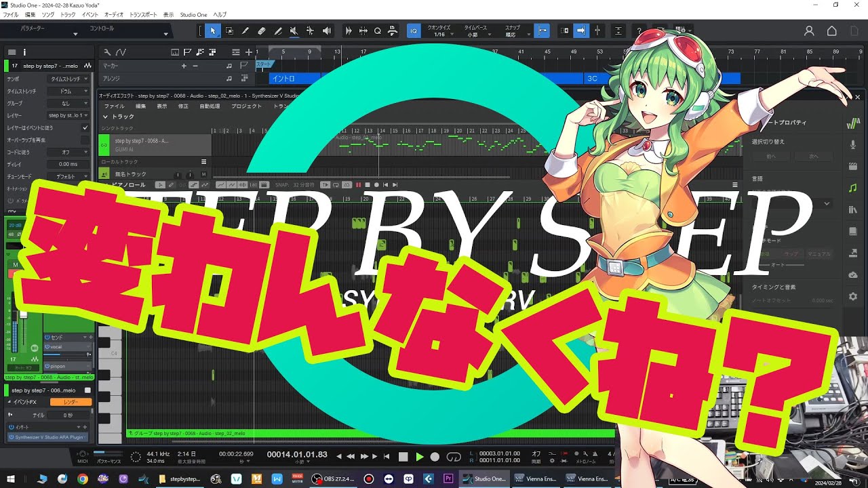Click the inspector info i icon
868x488 pixels.
tap(24, 52)
